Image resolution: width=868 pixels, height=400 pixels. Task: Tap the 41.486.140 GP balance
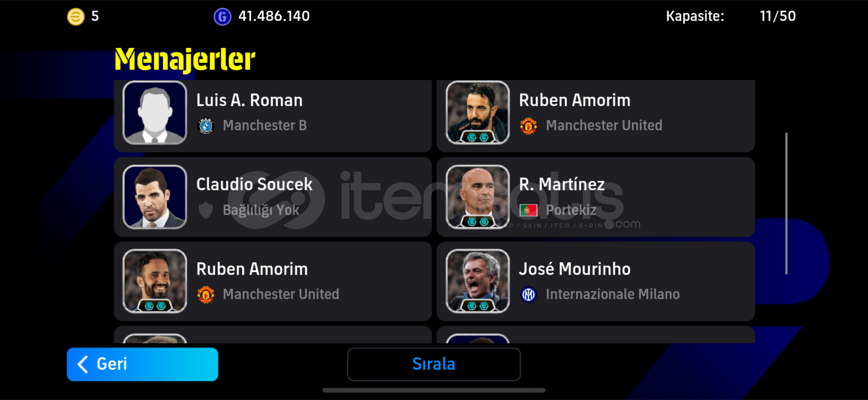[274, 16]
